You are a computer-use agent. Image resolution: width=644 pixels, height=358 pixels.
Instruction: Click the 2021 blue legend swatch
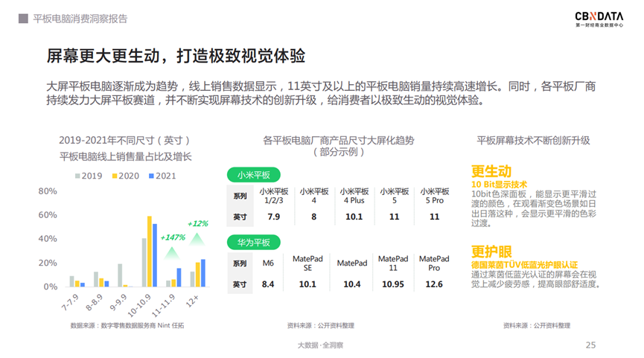click(x=151, y=176)
